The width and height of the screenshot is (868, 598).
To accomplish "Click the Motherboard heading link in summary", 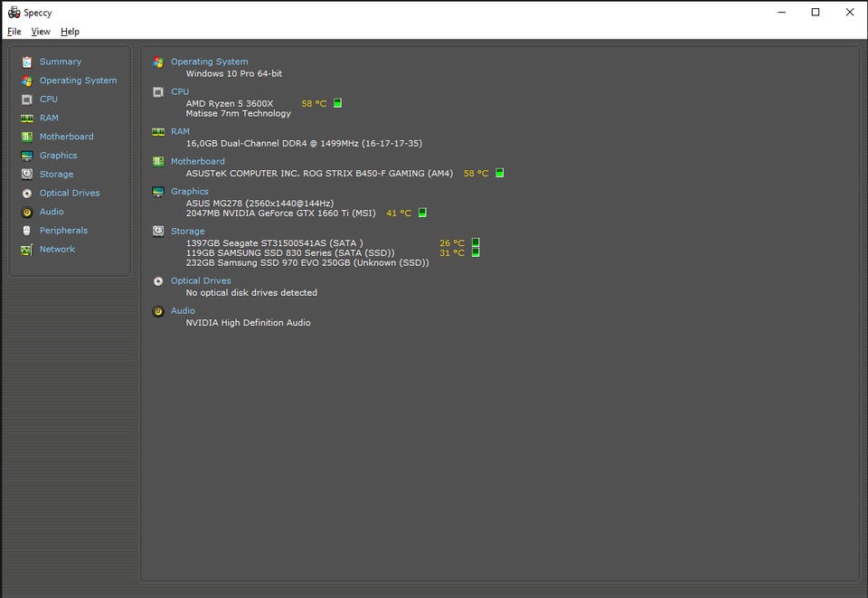I will coord(198,161).
